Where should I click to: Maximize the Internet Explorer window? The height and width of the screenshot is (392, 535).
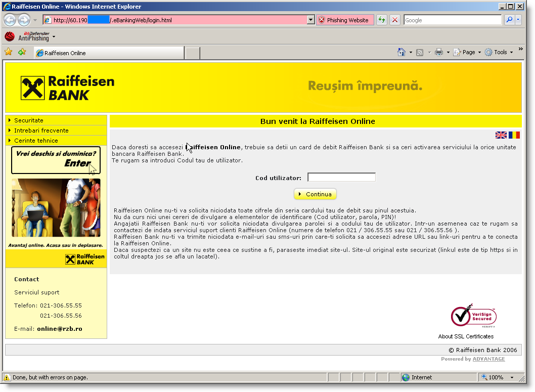coord(510,7)
